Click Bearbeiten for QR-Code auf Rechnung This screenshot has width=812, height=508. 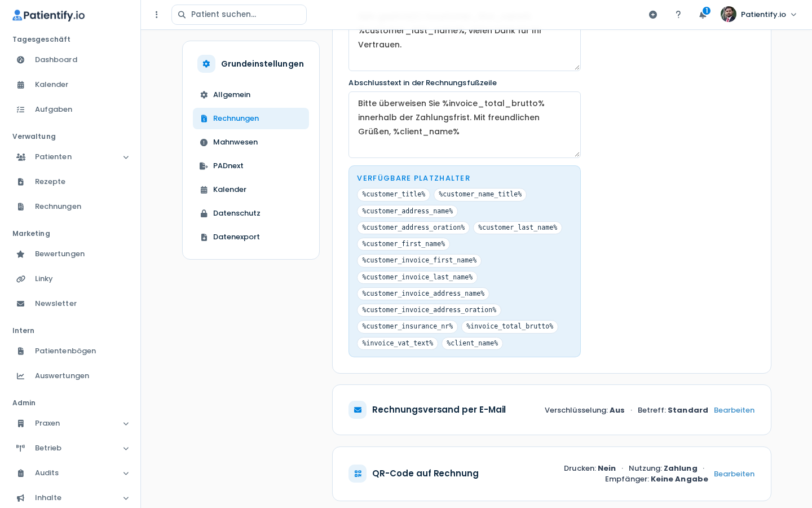coord(734,474)
